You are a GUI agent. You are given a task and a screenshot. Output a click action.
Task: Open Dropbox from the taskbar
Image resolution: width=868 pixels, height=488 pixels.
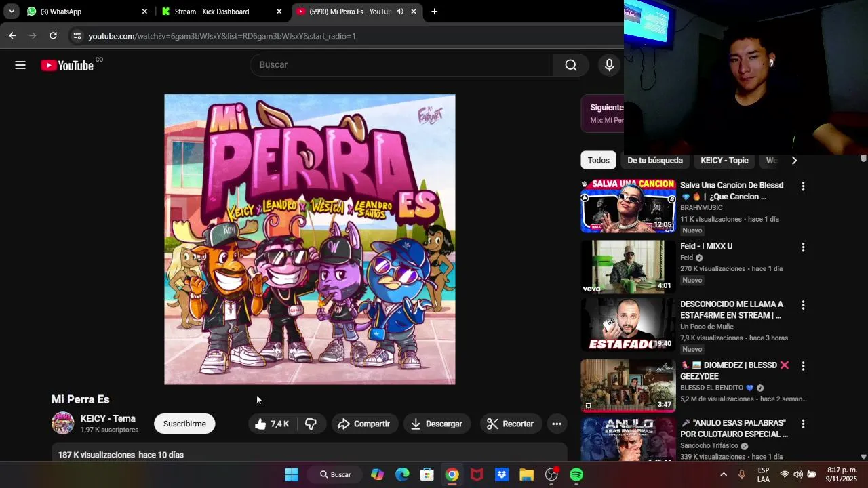pos(502,474)
